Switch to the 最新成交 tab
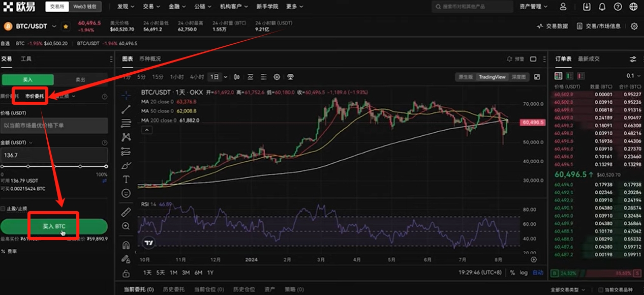Image resolution: width=644 pixels, height=295 pixels. 589,59
